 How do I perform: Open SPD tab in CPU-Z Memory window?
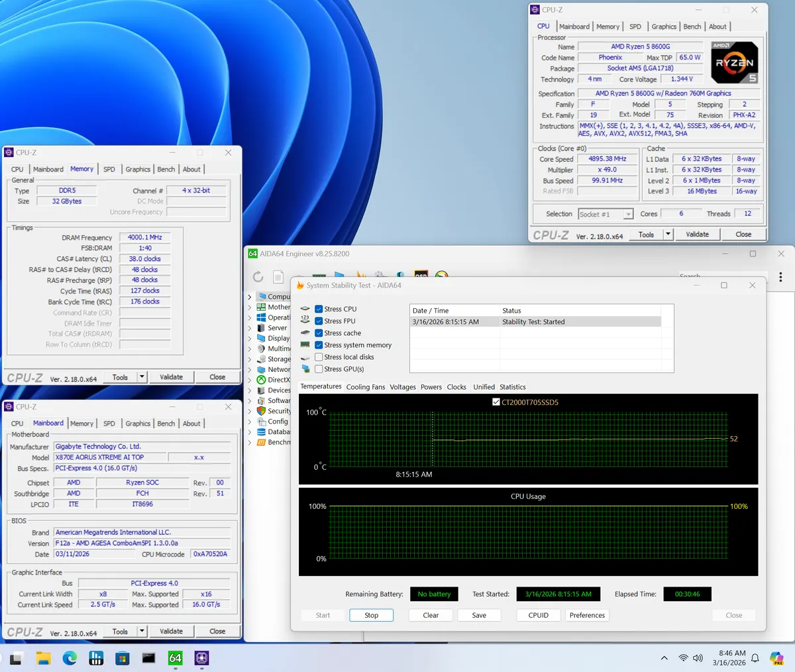pyautogui.click(x=109, y=169)
